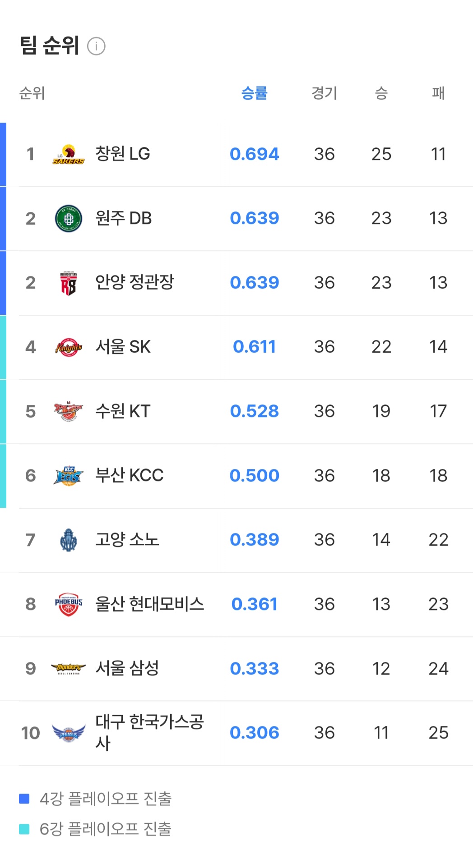Tap the 고양 소노 team emblem
This screenshot has height=868, width=473.
tap(68, 540)
